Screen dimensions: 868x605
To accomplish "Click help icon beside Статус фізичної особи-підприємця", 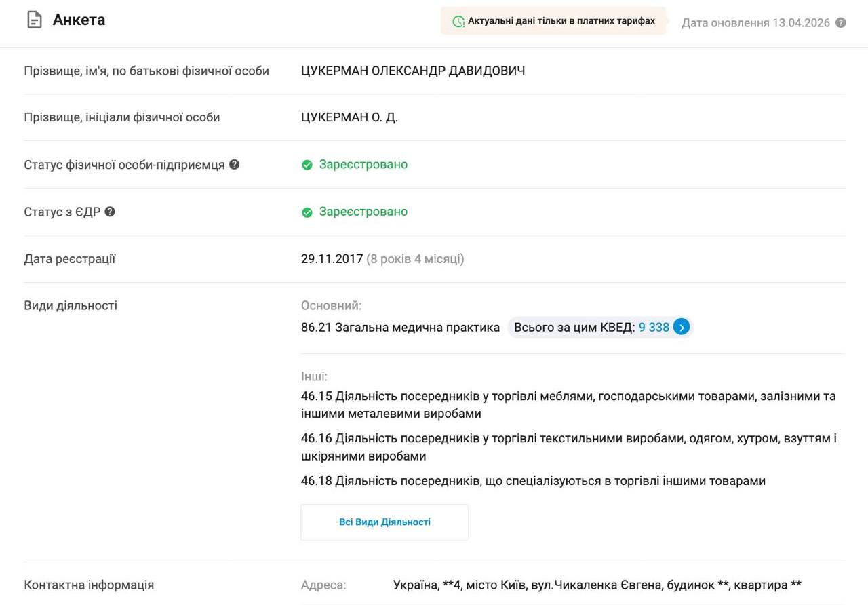I will (x=234, y=164).
